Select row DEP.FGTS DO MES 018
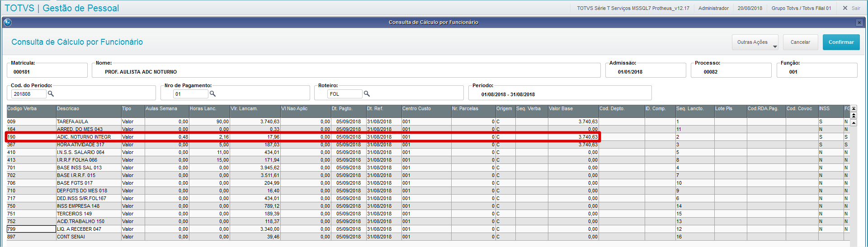Viewport: 868px width, 247px height. pyautogui.click(x=428, y=191)
